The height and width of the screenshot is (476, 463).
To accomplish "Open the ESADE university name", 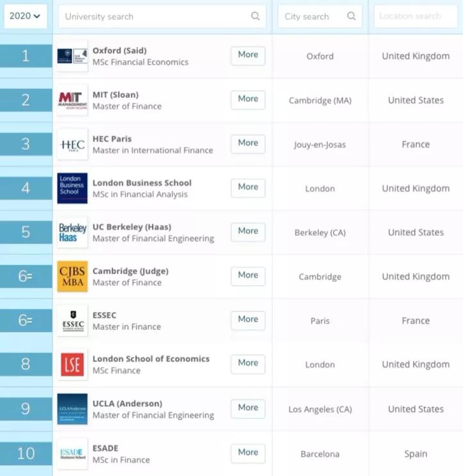I will click(x=105, y=448).
